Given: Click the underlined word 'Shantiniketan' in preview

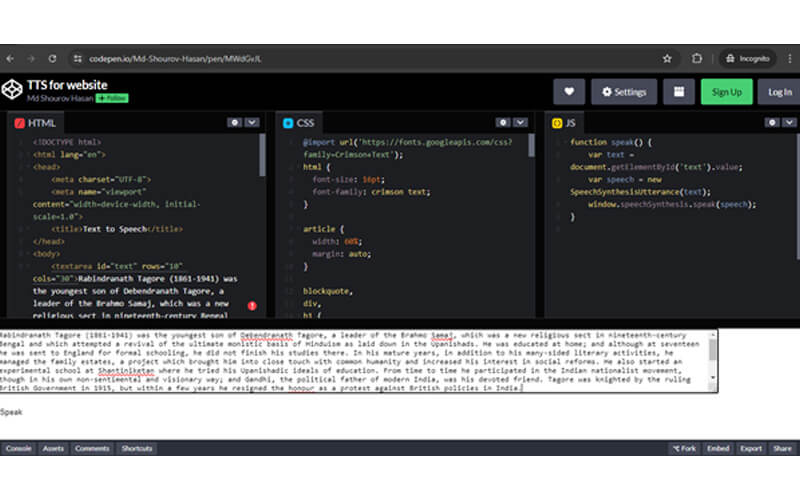Looking at the screenshot, I should [x=126, y=370].
